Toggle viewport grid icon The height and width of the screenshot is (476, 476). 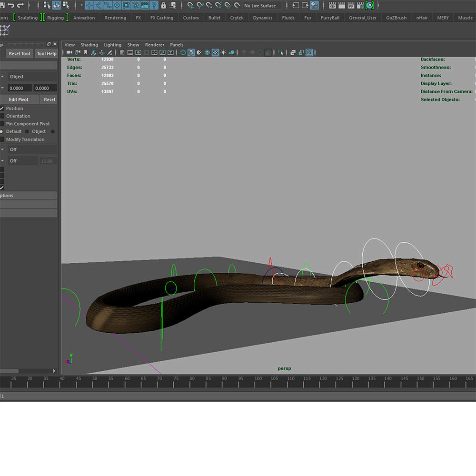122,52
